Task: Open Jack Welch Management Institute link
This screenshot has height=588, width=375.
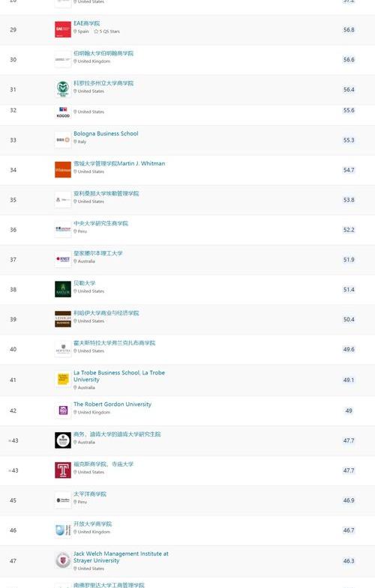Action: [121, 557]
